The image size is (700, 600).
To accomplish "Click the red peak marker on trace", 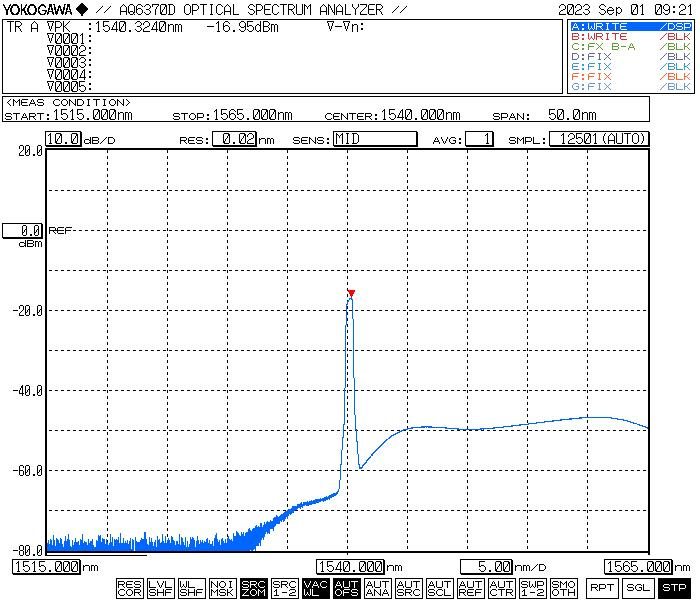I will pos(351,293).
